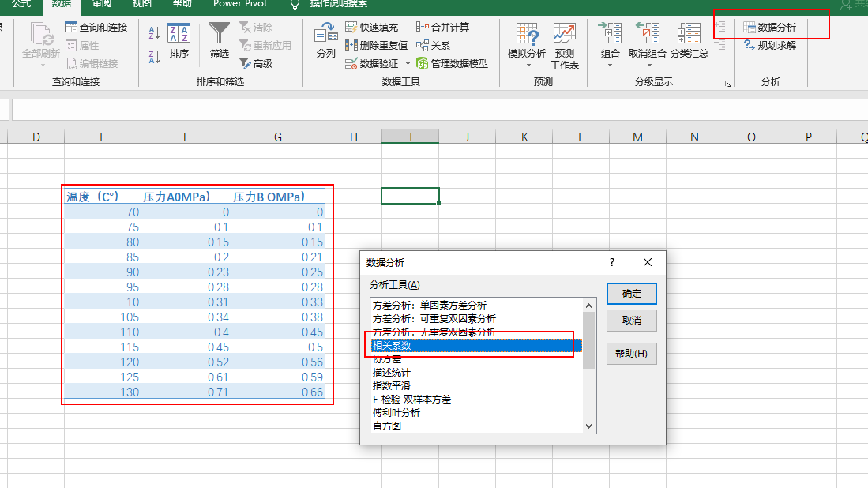This screenshot has width=868, height=488.
Task: Open What-If Analysis (模拟分析)
Action: [x=527, y=39]
